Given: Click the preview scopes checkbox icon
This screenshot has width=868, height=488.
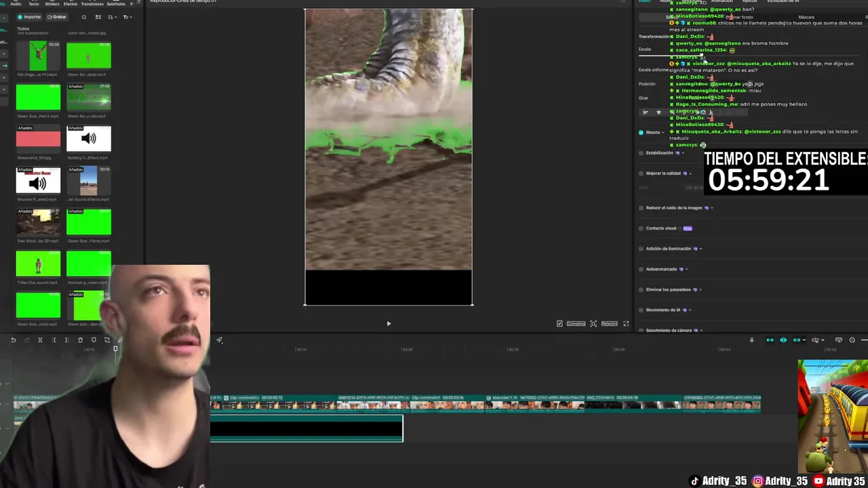Looking at the screenshot, I should [x=559, y=323].
